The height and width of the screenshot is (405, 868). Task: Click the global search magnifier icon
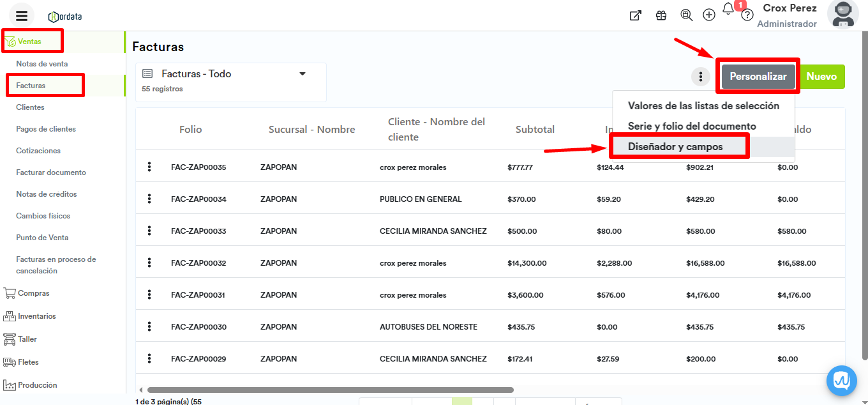pos(686,15)
